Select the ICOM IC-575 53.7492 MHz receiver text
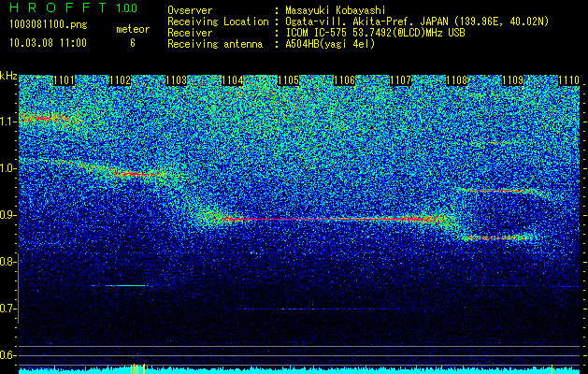588x374 pixels. [376, 33]
